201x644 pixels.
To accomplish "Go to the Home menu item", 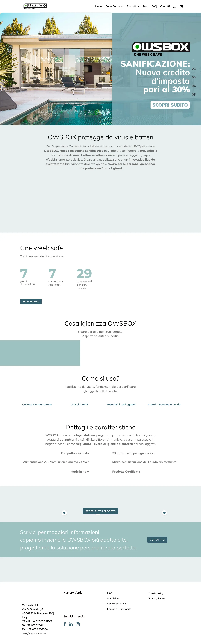I will click(x=99, y=6).
